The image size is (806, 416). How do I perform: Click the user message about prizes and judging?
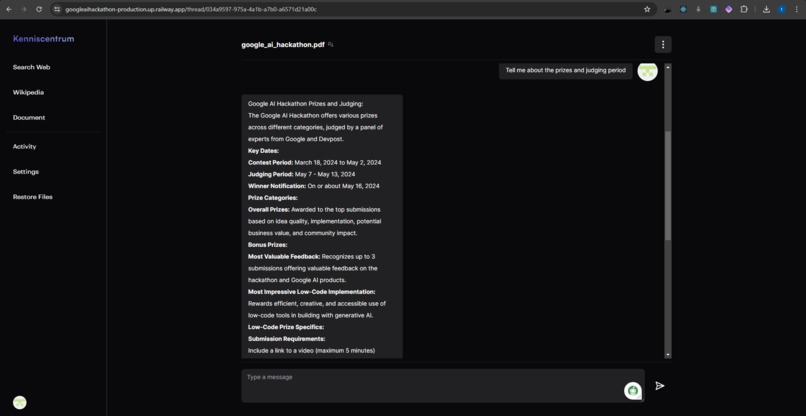click(x=565, y=70)
